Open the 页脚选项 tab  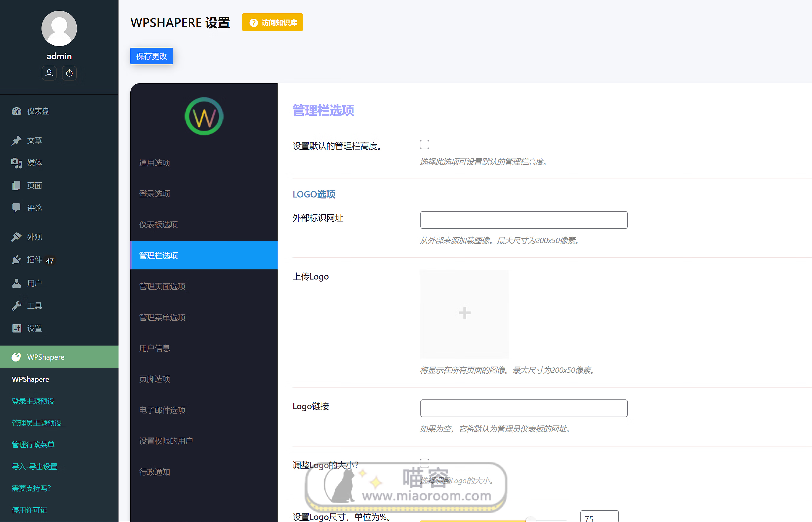tap(204, 379)
